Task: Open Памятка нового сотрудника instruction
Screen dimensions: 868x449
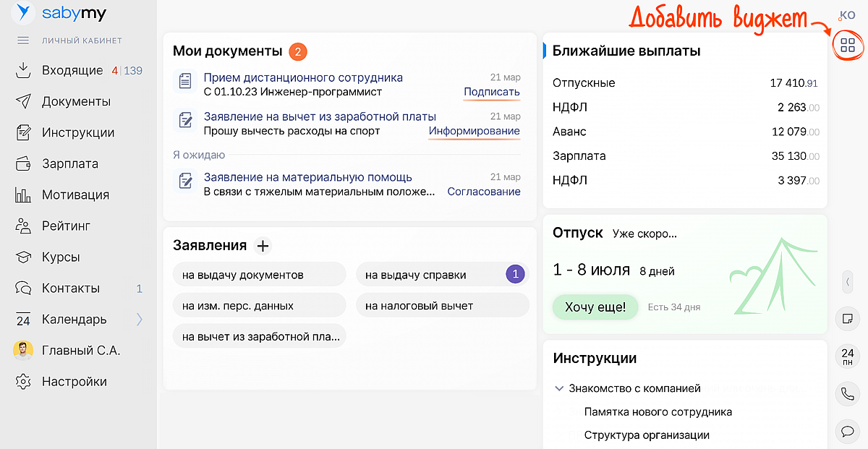Action: 658,411
